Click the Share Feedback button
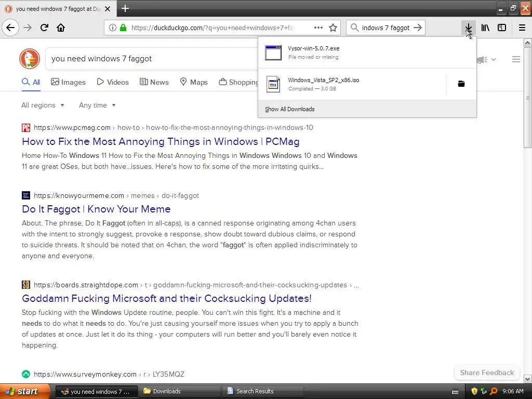 coord(487,373)
